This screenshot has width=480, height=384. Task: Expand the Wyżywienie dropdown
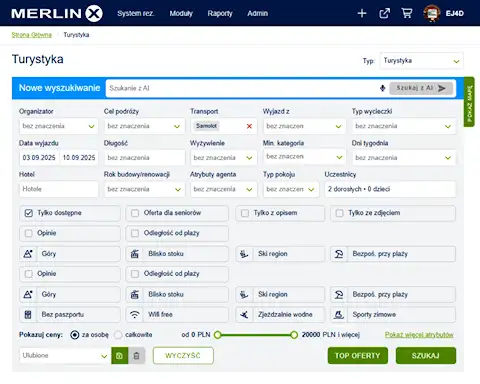click(x=223, y=158)
